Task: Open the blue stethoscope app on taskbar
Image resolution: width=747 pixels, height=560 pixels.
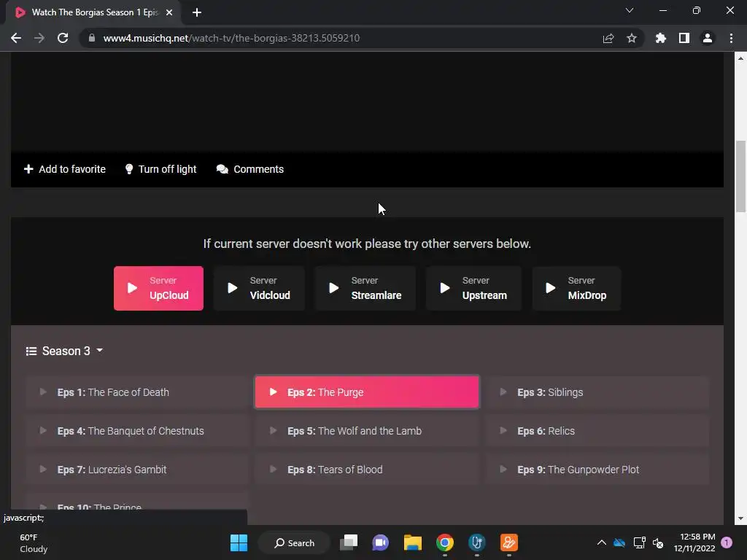Action: 477,542
